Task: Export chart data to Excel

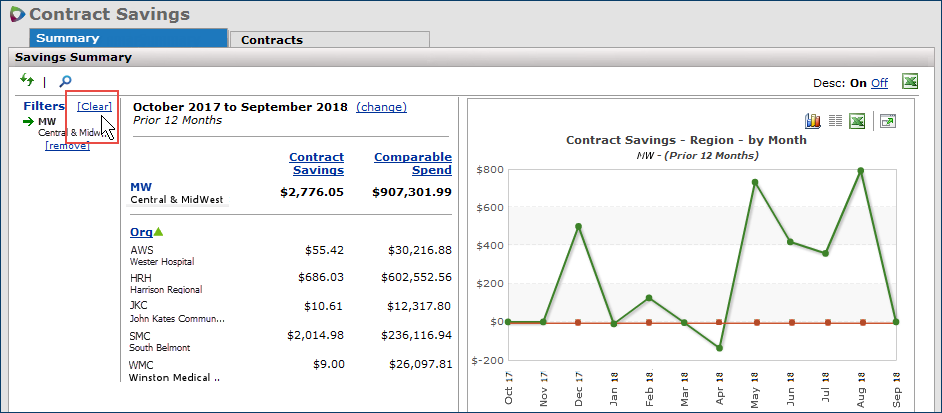Action: (857, 121)
